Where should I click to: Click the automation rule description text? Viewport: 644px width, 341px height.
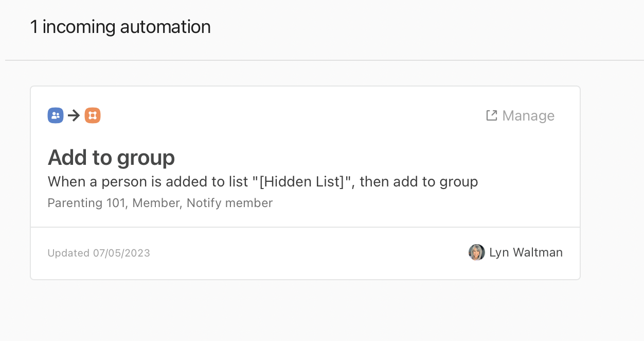click(x=263, y=182)
